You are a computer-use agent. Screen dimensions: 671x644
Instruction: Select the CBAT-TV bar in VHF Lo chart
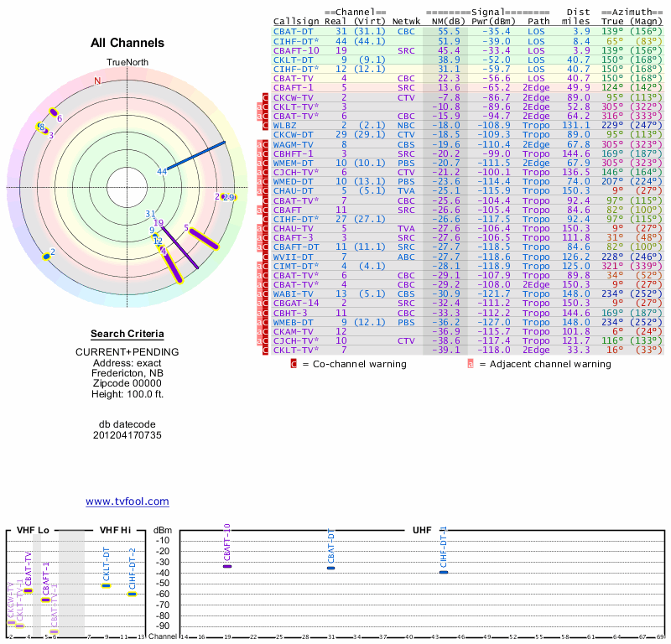29,590
